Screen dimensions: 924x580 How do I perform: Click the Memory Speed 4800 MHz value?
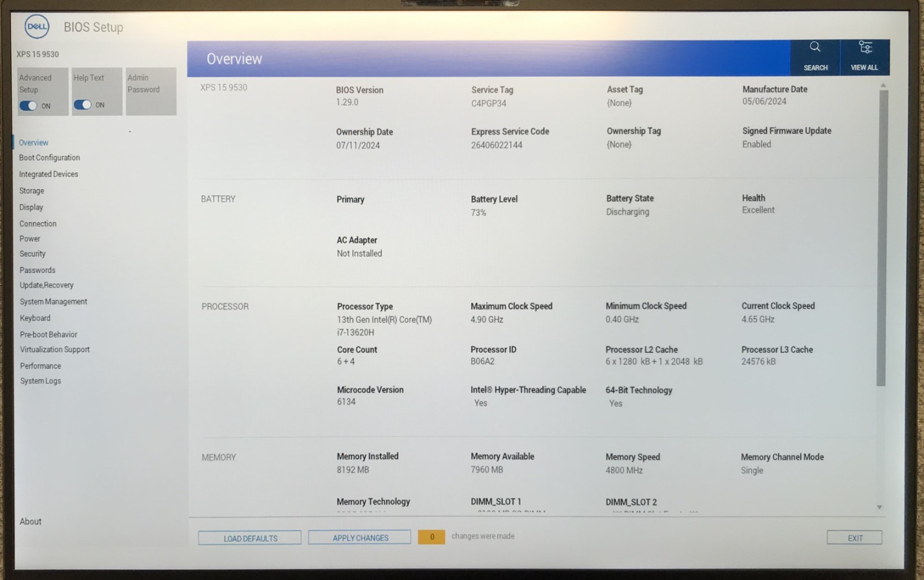click(x=624, y=470)
